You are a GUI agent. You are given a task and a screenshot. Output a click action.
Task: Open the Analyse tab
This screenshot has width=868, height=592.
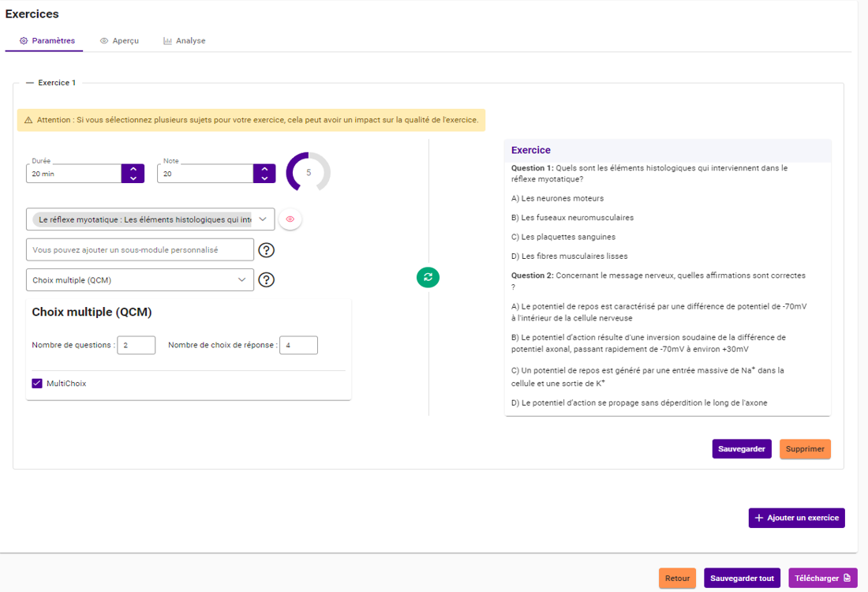[184, 41]
